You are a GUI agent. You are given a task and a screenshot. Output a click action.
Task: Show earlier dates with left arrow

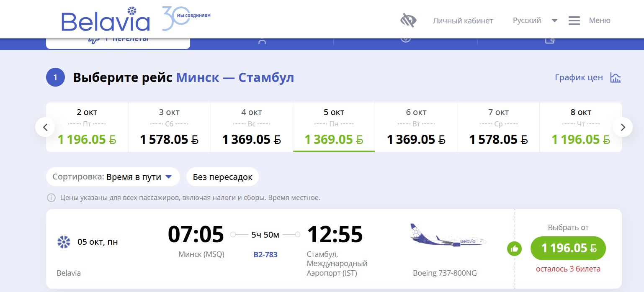click(45, 127)
